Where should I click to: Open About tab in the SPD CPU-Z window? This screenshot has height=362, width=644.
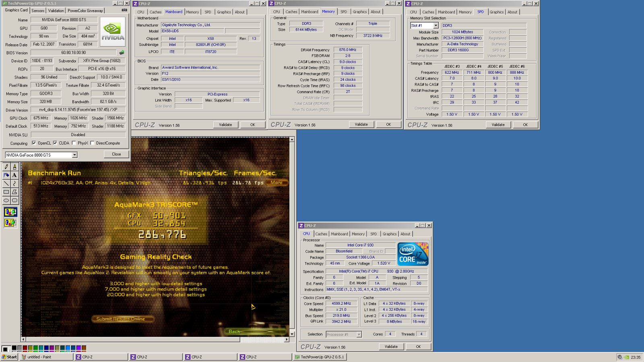click(x=512, y=12)
